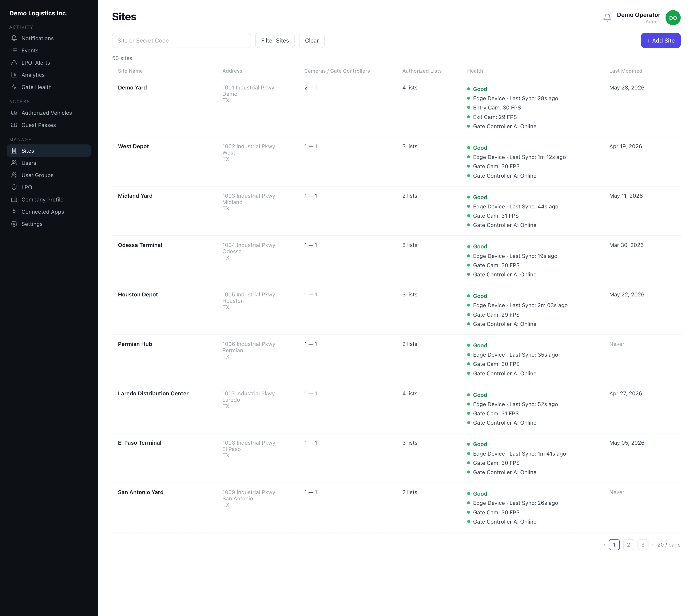Open the Demo Yard row options menu
695x616 pixels.
670,88
